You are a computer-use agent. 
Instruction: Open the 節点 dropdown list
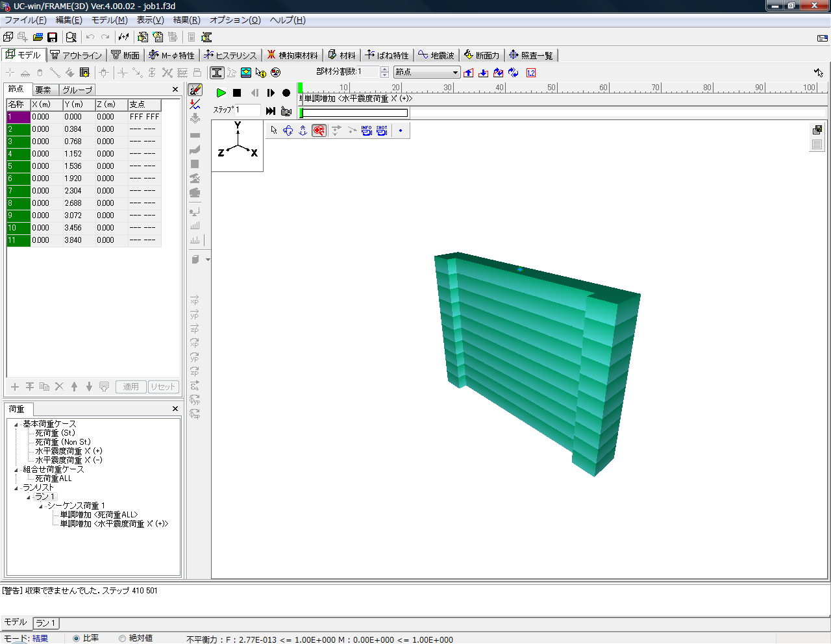click(x=455, y=72)
